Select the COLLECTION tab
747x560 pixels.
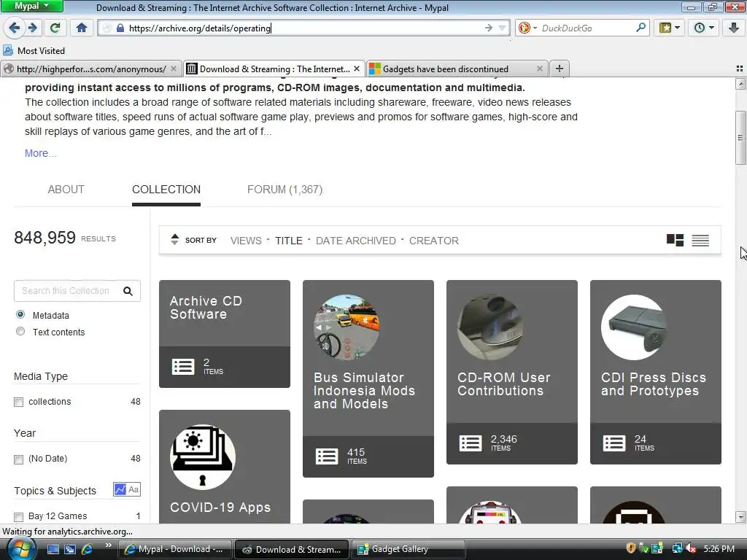[x=166, y=190]
